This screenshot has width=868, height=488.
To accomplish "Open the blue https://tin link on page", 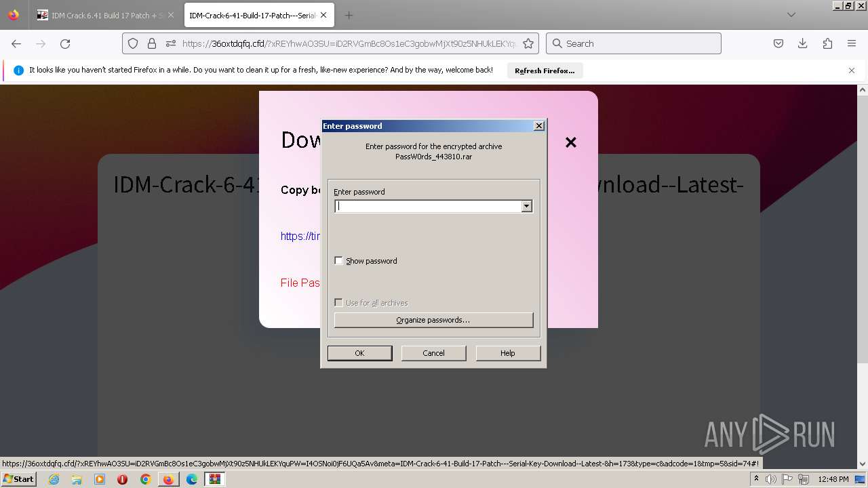I will tap(300, 236).
